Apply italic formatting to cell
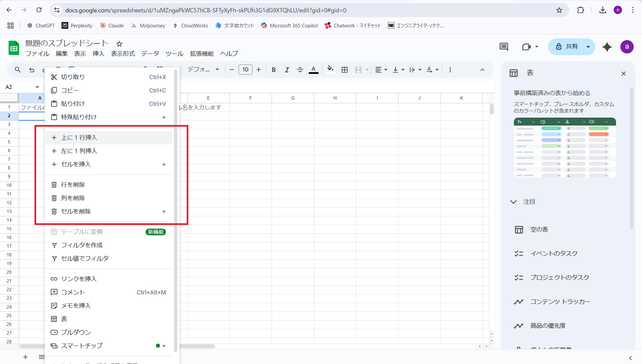The image size is (642, 364). (287, 70)
